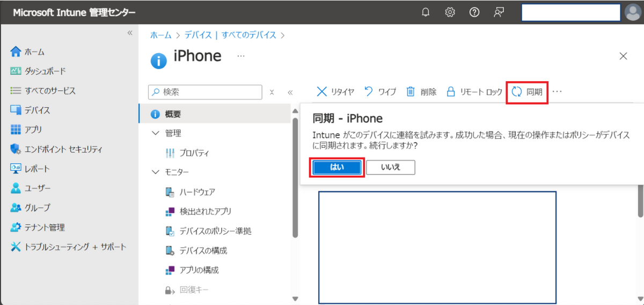Open ダッシュボード in the sidebar
Screen dimensions: 644x305
pyautogui.click(x=38, y=71)
